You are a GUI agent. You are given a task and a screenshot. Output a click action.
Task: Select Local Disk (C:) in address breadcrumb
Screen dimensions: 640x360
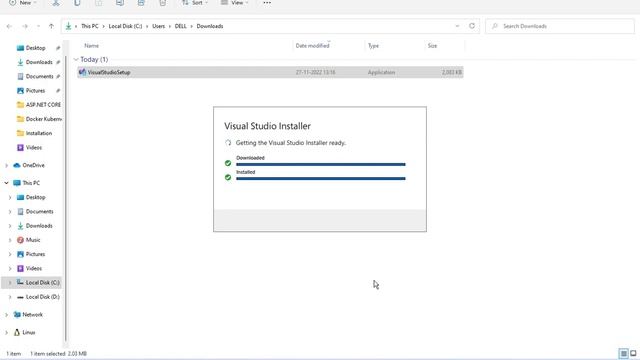pyautogui.click(x=125, y=26)
